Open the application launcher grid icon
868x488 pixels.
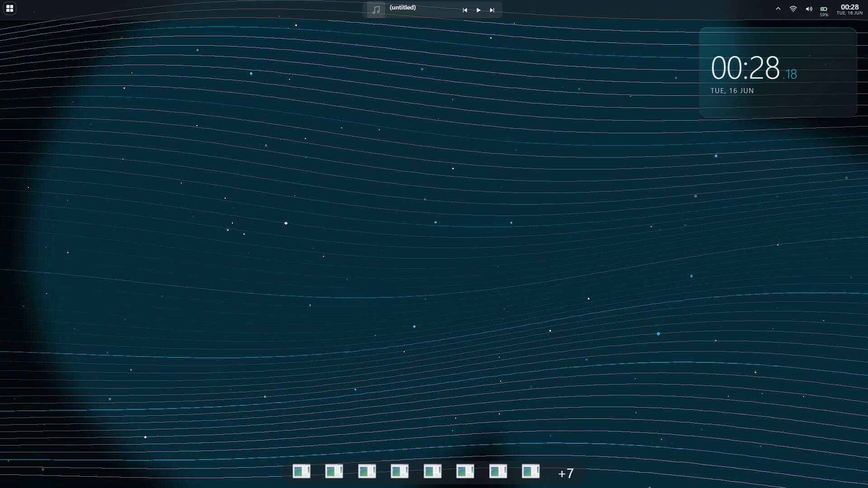(x=9, y=9)
